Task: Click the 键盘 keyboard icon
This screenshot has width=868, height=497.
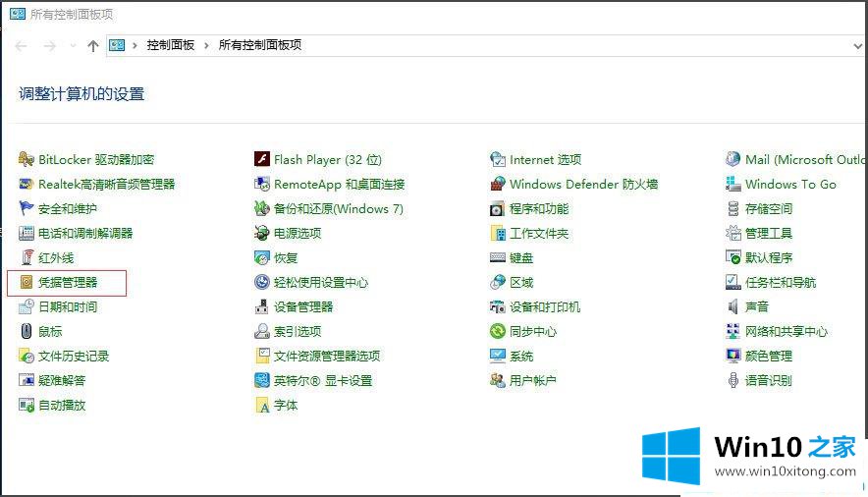Action: [498, 257]
